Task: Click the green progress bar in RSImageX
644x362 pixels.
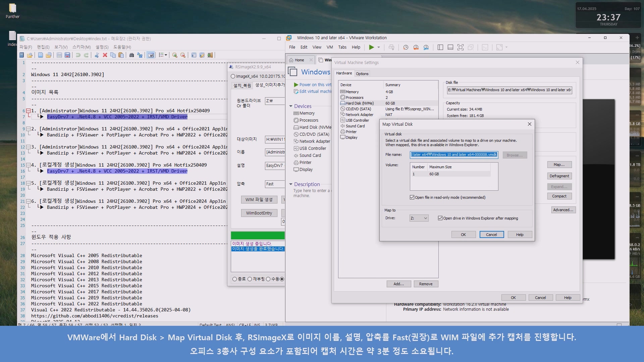Action: pyautogui.click(x=258, y=235)
